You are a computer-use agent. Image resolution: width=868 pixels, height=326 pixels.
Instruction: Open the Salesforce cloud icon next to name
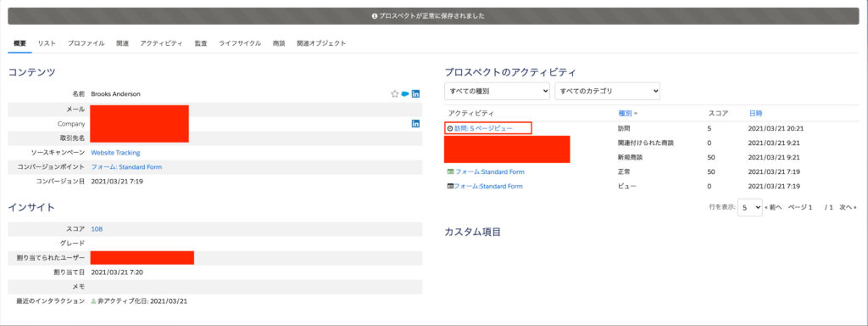click(405, 93)
